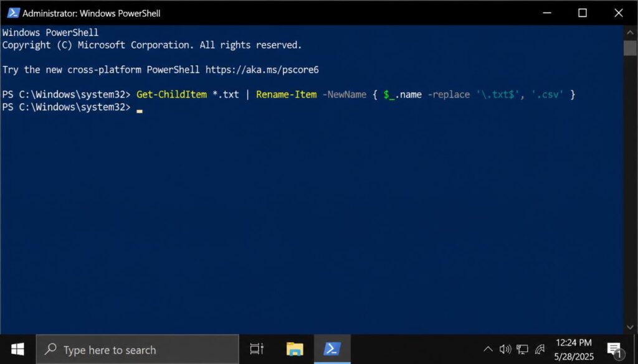Click the 'Rename-Item' command text
This screenshot has height=364, width=638.
(286, 95)
